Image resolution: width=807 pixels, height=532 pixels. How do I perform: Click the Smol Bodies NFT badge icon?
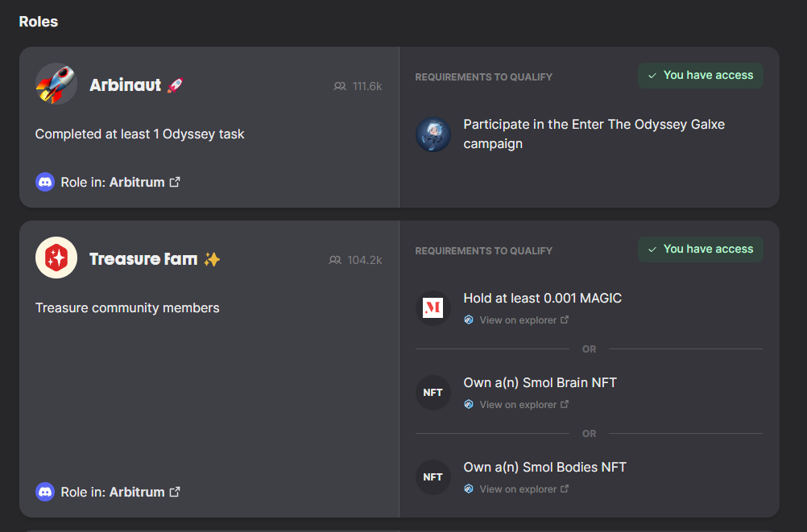click(433, 477)
